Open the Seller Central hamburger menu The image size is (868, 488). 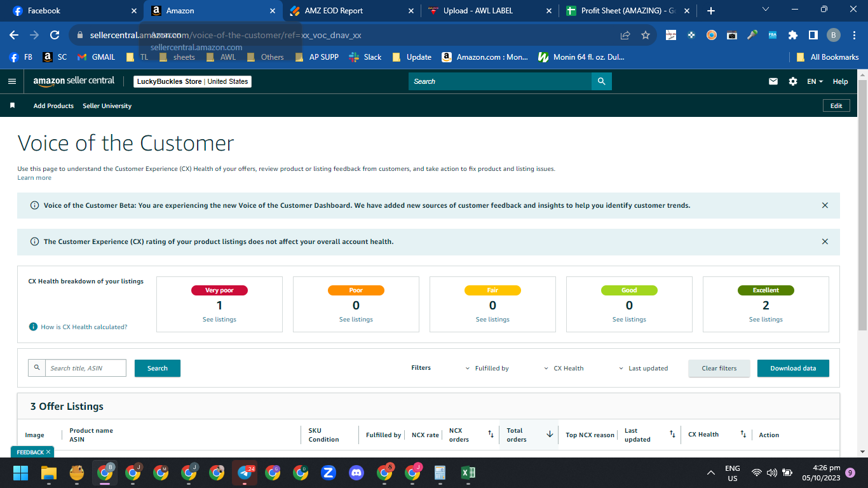[x=11, y=81]
